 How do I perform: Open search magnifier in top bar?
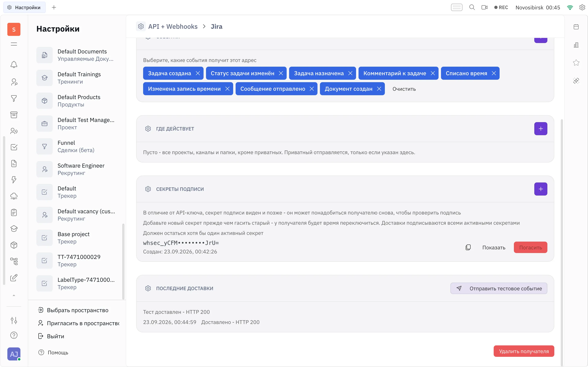tap(472, 7)
